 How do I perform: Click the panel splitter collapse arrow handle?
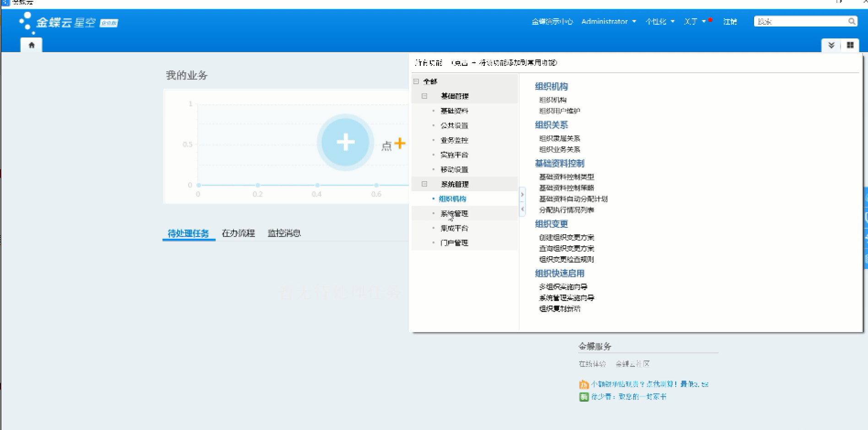tap(522, 202)
